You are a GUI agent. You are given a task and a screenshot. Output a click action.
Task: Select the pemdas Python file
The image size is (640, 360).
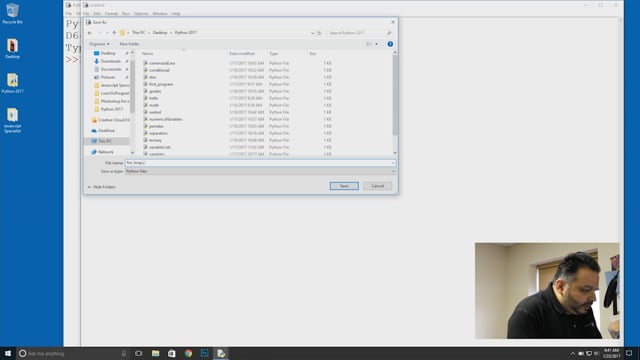(156, 126)
